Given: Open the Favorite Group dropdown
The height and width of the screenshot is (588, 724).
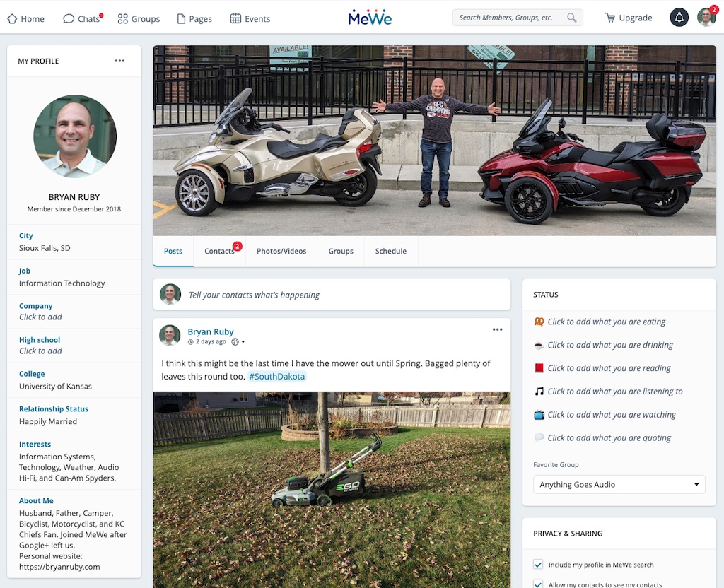Looking at the screenshot, I should click(619, 485).
